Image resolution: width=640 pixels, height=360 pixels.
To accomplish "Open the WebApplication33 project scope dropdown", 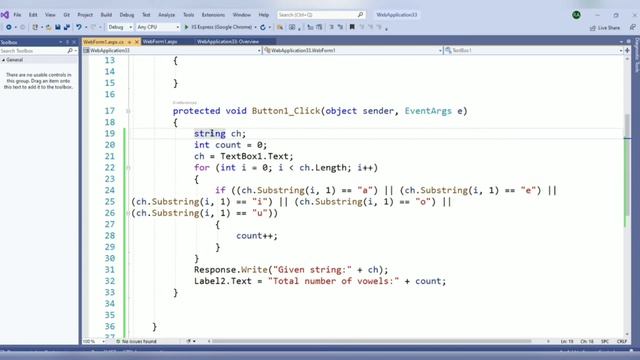I will coord(172,50).
